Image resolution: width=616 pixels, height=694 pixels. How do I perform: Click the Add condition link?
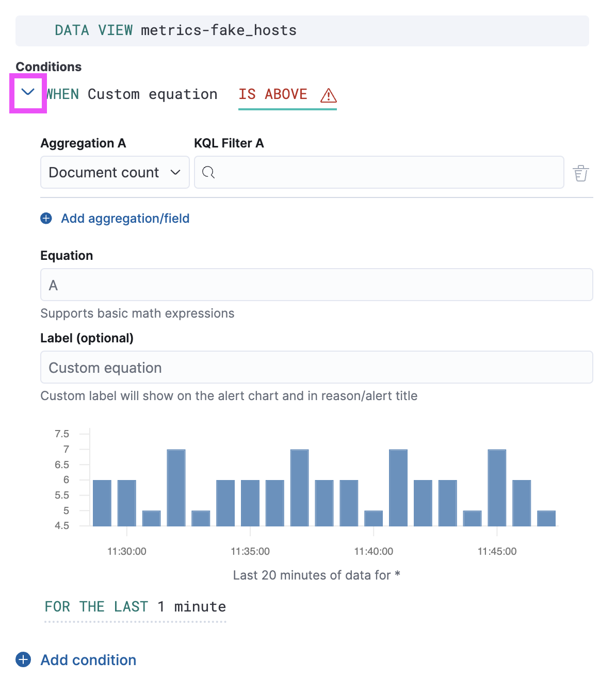88,660
